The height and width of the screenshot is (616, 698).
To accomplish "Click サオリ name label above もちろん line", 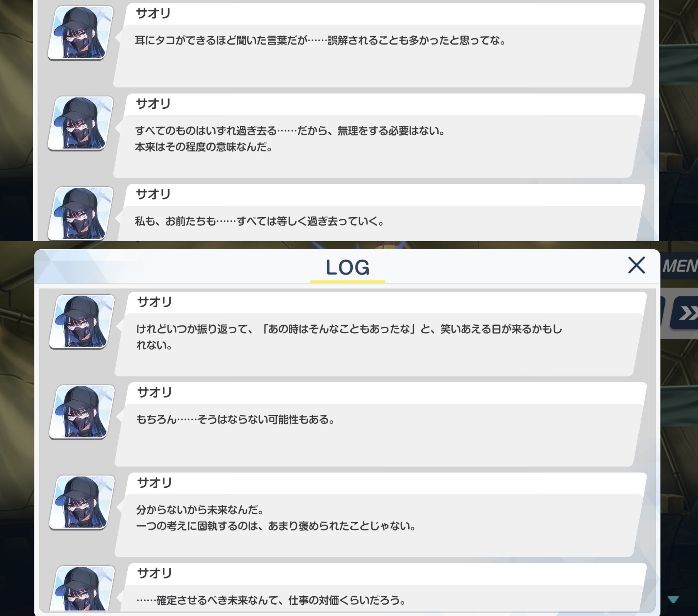I will click(154, 392).
